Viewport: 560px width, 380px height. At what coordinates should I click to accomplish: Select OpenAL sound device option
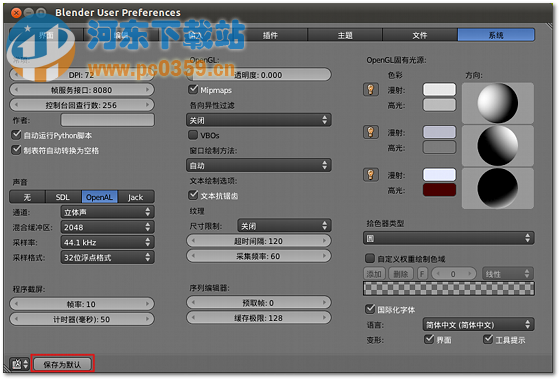[100, 197]
